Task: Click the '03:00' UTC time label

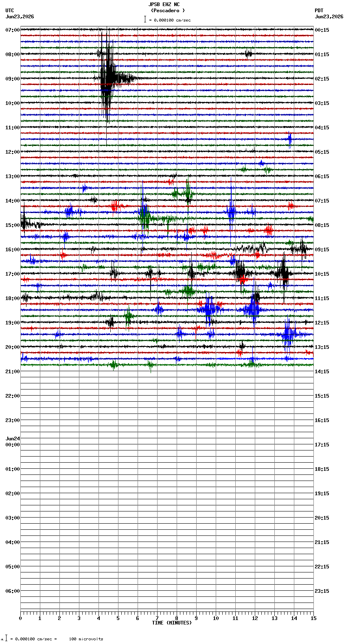Action: coord(13,518)
